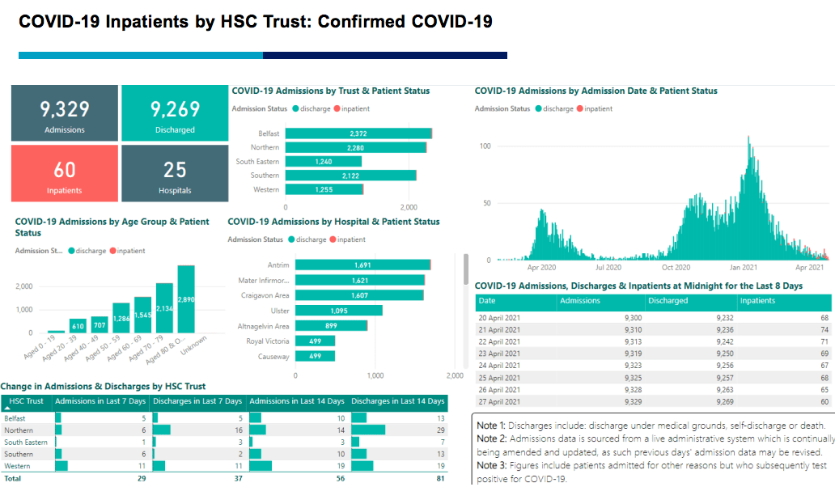The image size is (835, 504).
Task: Select the 26 April 2021 row
Action: pyautogui.click(x=654, y=390)
